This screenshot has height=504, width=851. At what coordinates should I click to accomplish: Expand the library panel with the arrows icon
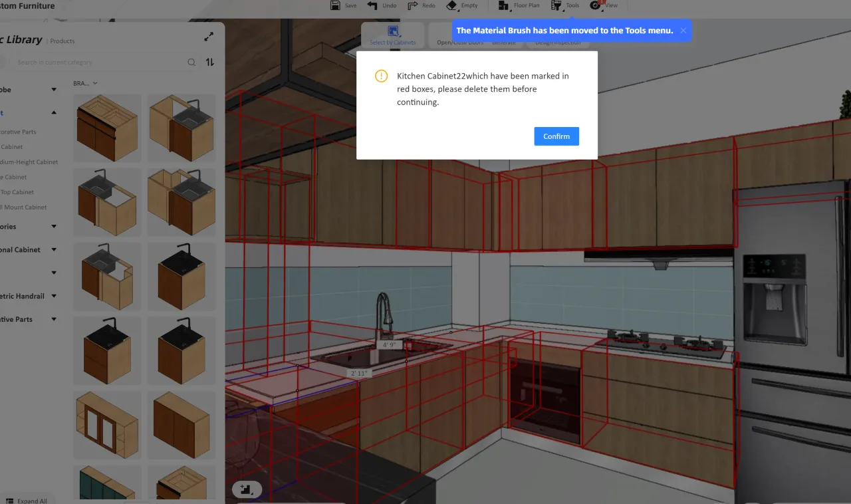[209, 37]
